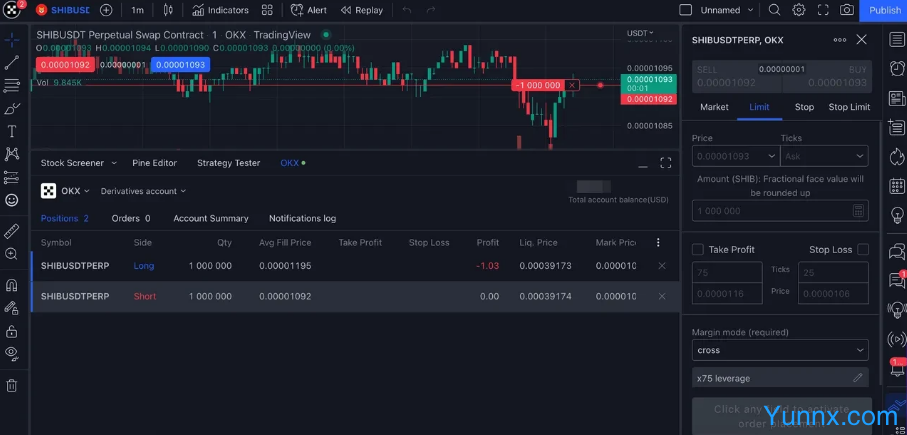Open the Notifications log tab
The width and height of the screenshot is (907, 435).
(x=303, y=218)
